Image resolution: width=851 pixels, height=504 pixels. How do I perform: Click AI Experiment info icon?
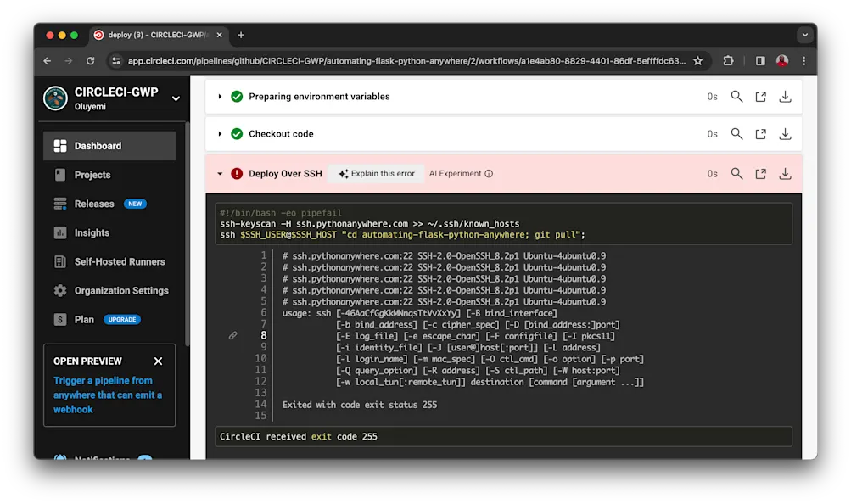(489, 174)
